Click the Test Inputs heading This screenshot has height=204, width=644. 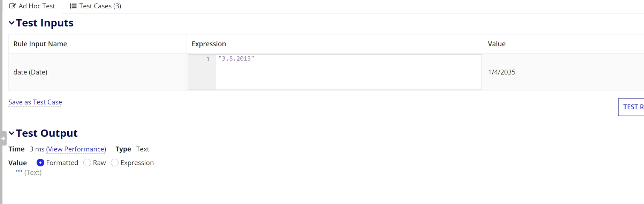[45, 23]
